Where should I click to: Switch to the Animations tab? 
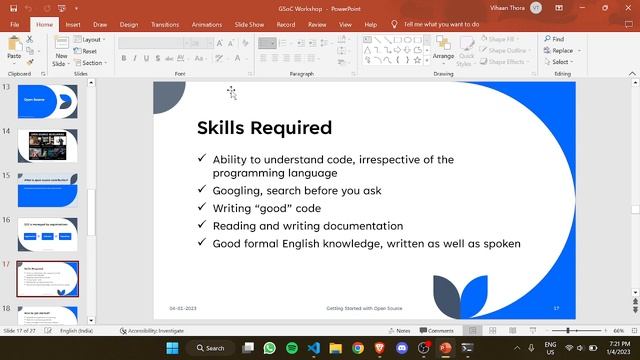(x=207, y=24)
